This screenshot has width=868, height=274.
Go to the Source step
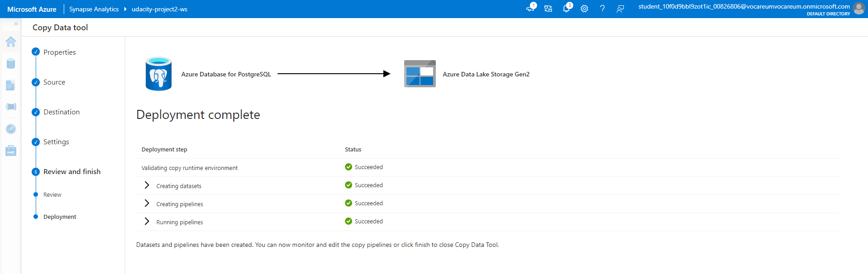coord(54,82)
